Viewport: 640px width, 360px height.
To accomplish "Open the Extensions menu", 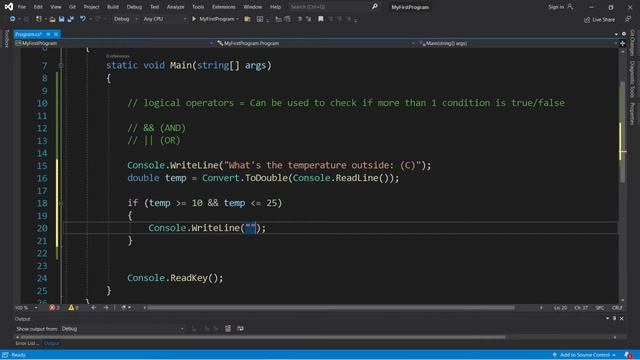I will click(x=224, y=7).
